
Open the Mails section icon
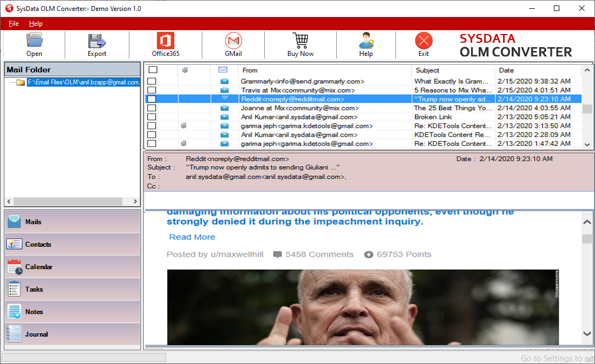14,222
